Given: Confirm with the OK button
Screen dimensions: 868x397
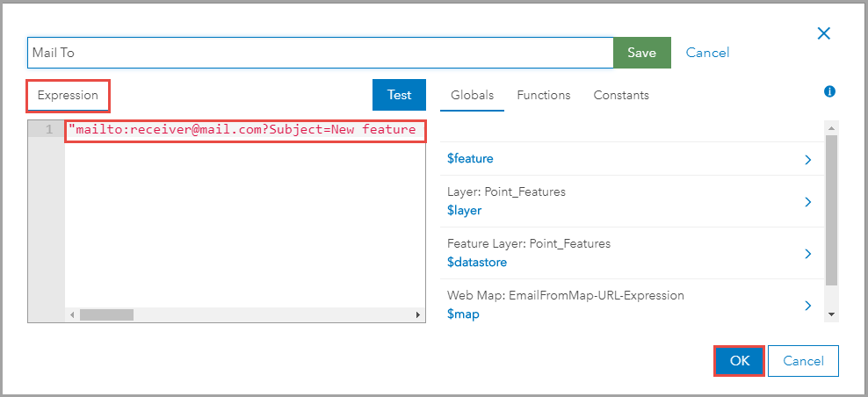Looking at the screenshot, I should [x=739, y=361].
